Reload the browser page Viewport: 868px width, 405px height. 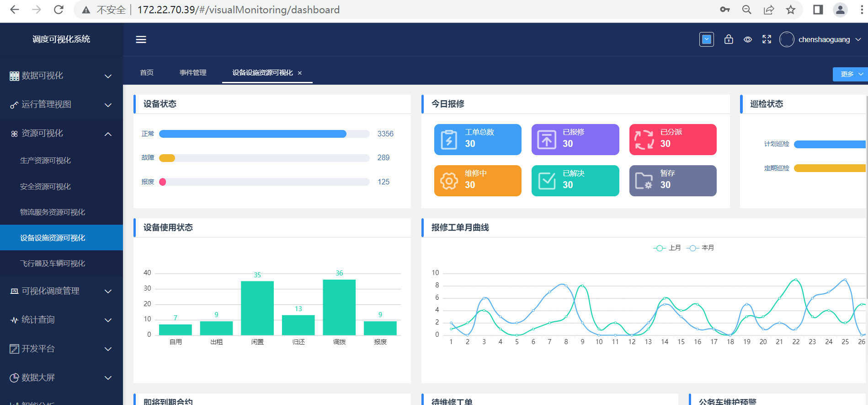point(59,10)
